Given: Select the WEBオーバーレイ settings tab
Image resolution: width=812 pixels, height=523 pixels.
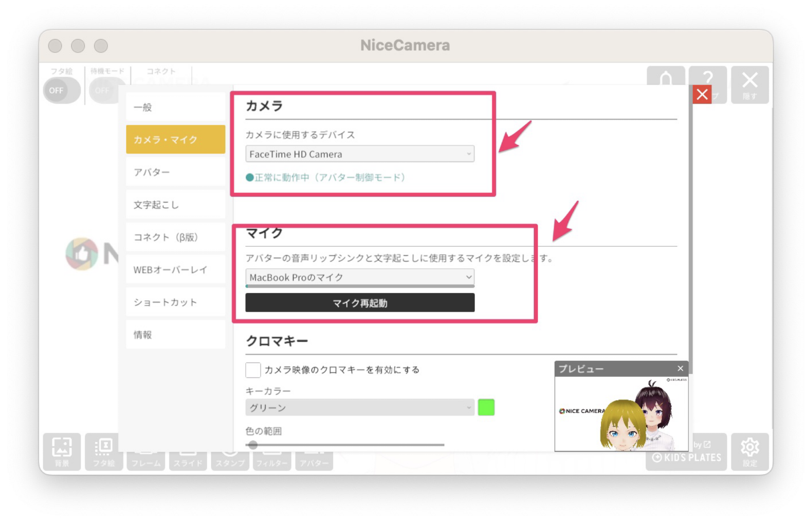Looking at the screenshot, I should coord(175,269).
